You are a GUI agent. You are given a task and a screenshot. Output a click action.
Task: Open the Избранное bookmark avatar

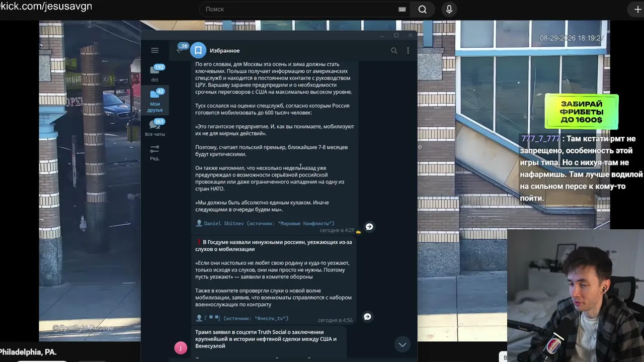click(198, 50)
